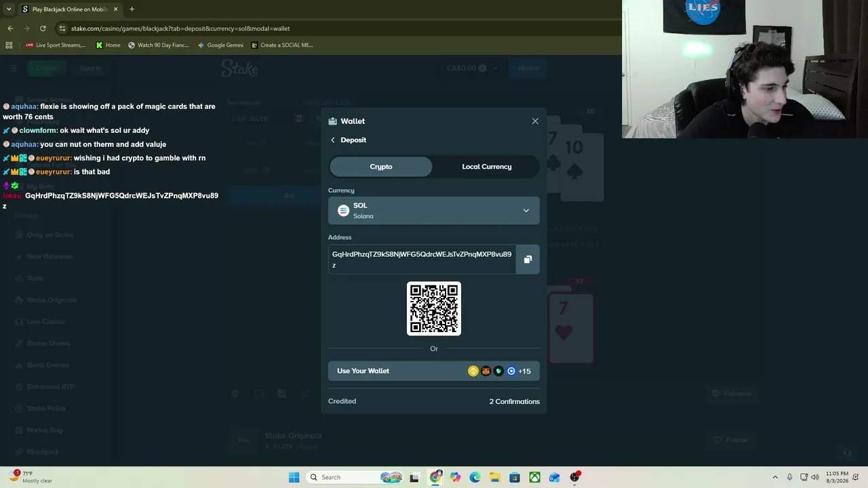Open New Releases in the Stake sidebar
This screenshot has width=868, height=488.
coord(50,257)
